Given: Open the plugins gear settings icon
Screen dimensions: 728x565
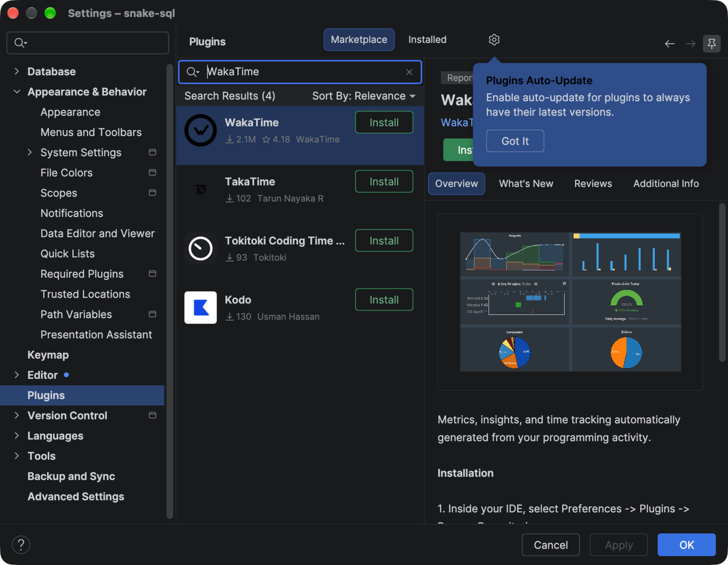Looking at the screenshot, I should click(x=494, y=40).
